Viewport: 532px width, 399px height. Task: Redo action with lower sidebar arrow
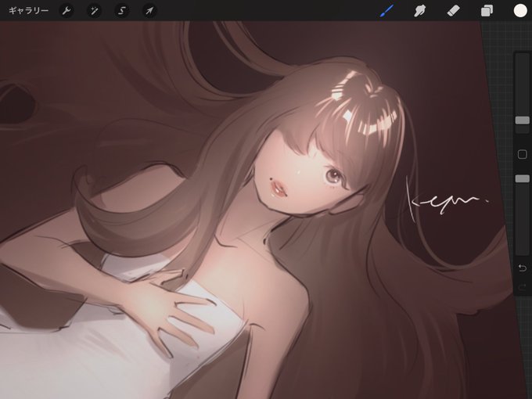523,287
